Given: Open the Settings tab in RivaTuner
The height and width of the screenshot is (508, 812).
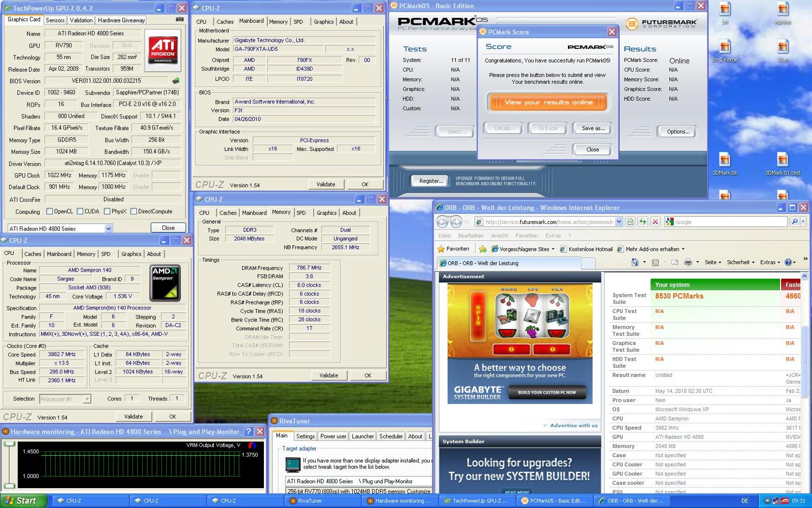Looking at the screenshot, I should point(306,436).
